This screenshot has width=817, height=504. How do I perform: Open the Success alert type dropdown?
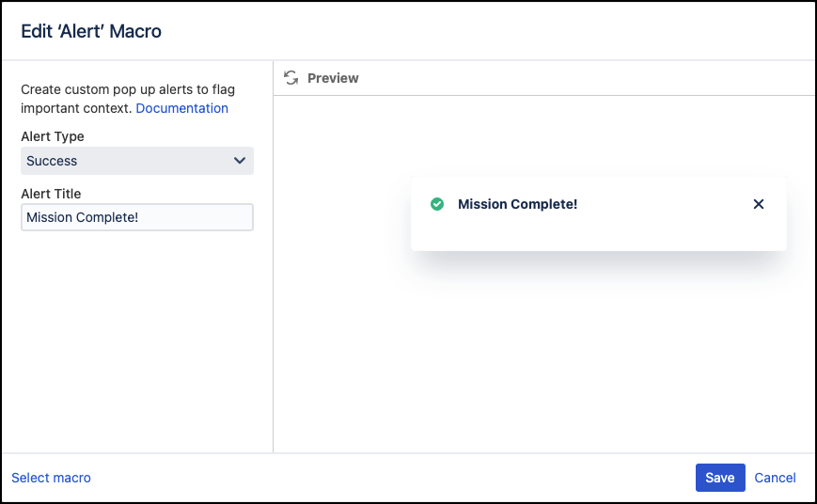[x=137, y=161]
